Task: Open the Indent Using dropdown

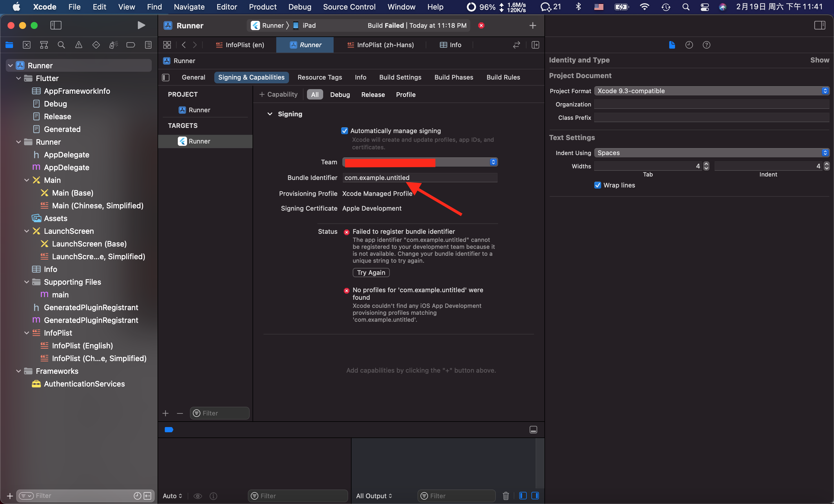Action: tap(712, 153)
